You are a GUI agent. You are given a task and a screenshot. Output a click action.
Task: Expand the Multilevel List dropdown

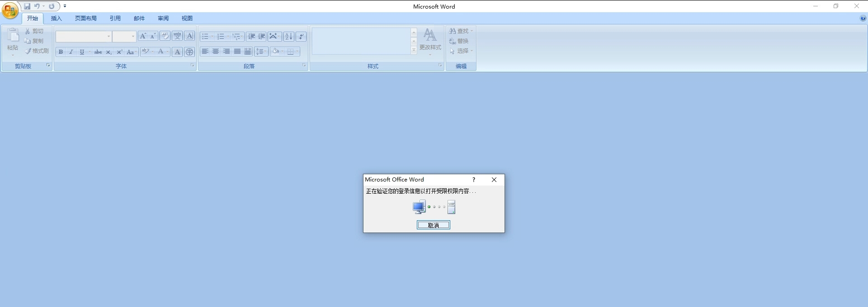[x=242, y=36]
